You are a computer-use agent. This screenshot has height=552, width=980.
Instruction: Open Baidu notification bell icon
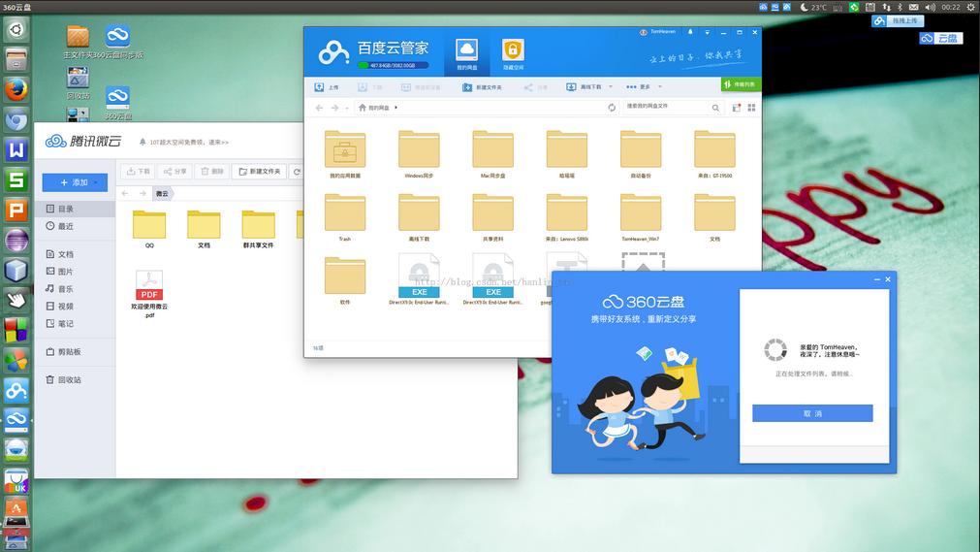(690, 31)
